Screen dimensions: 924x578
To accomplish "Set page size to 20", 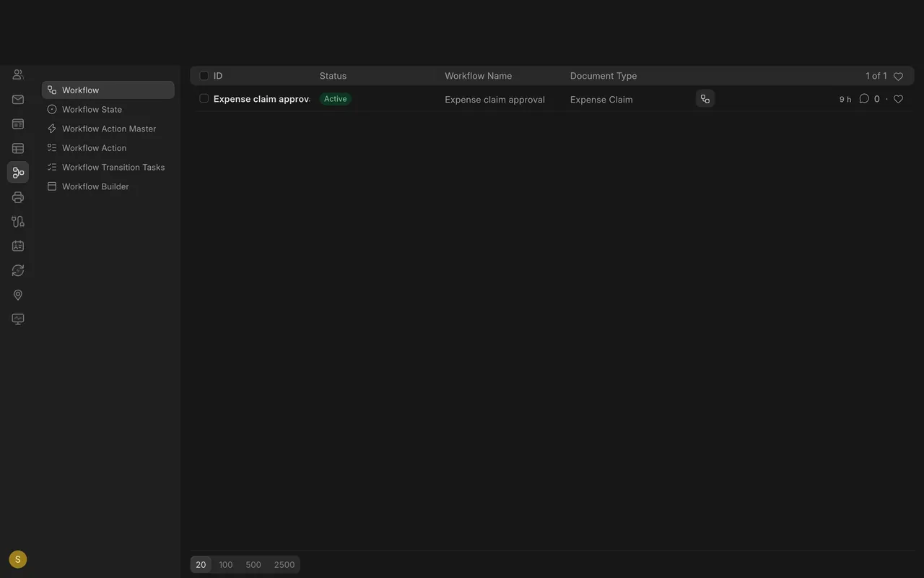I will click(201, 565).
